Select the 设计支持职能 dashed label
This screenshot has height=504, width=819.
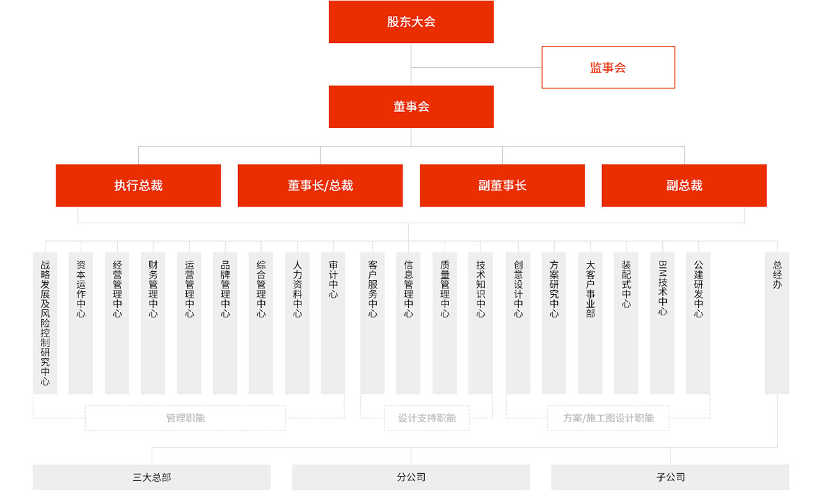(x=427, y=418)
